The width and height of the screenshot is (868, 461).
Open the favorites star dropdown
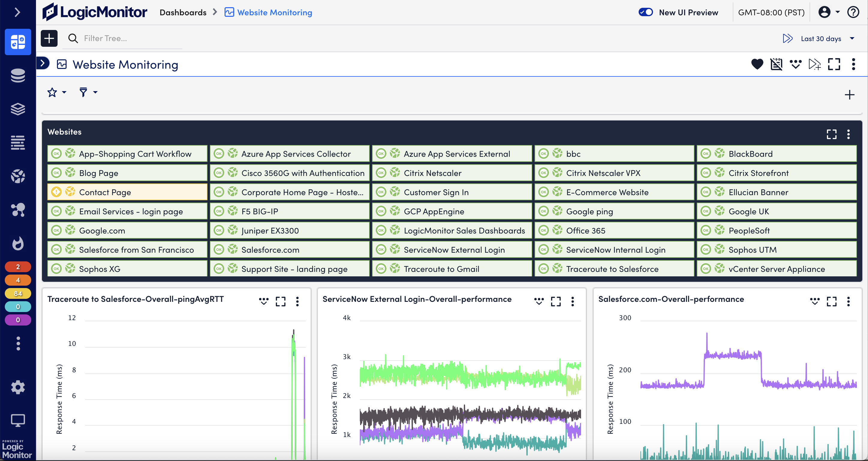coord(56,92)
